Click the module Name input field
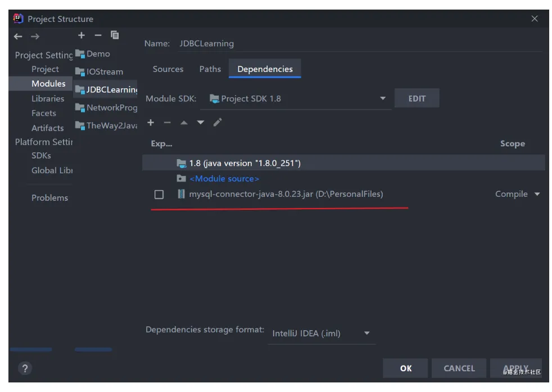Image resolution: width=552 pixels, height=392 pixels. (360, 44)
